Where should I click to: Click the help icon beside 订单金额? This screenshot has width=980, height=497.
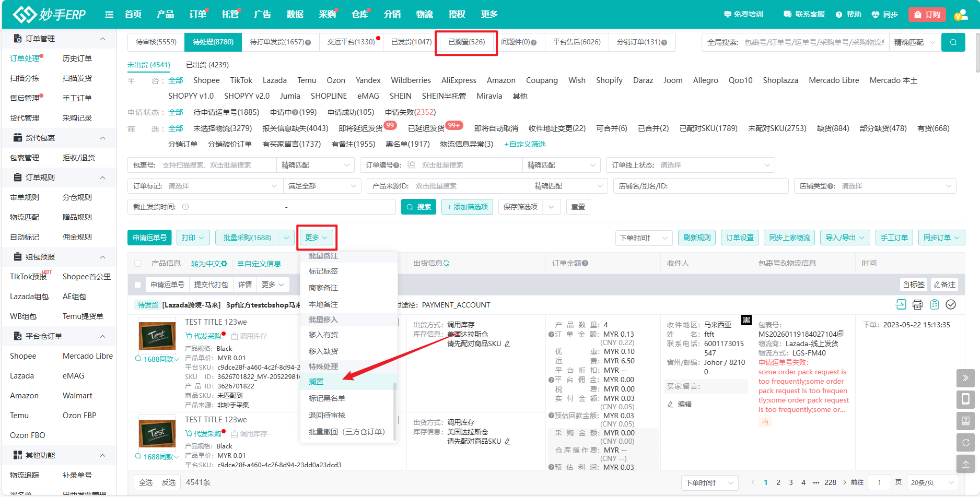585,263
